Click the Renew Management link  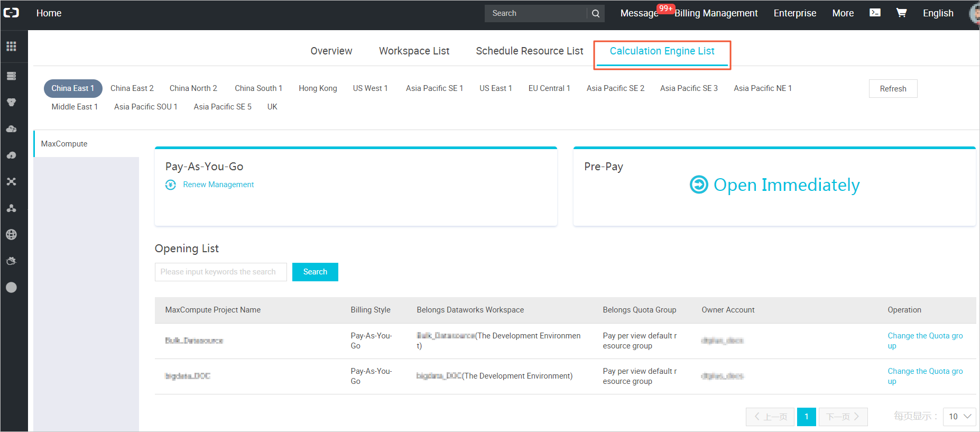(x=218, y=185)
